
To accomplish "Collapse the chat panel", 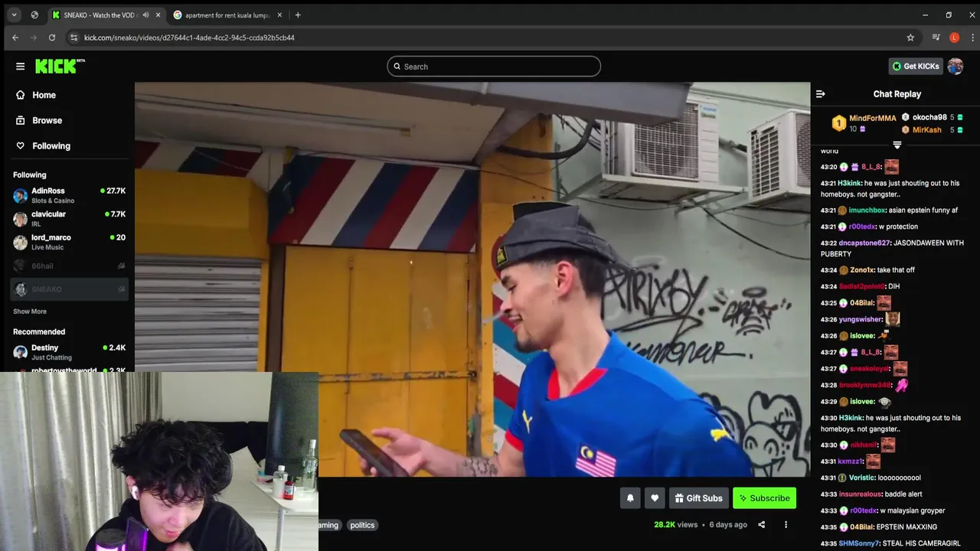I will pos(820,94).
